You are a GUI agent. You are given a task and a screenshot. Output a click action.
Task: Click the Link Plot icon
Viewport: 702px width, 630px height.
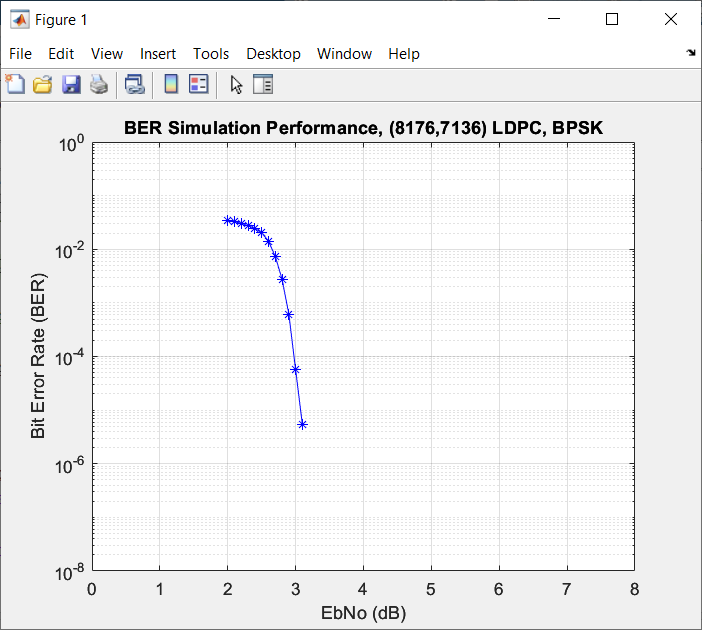coord(134,85)
